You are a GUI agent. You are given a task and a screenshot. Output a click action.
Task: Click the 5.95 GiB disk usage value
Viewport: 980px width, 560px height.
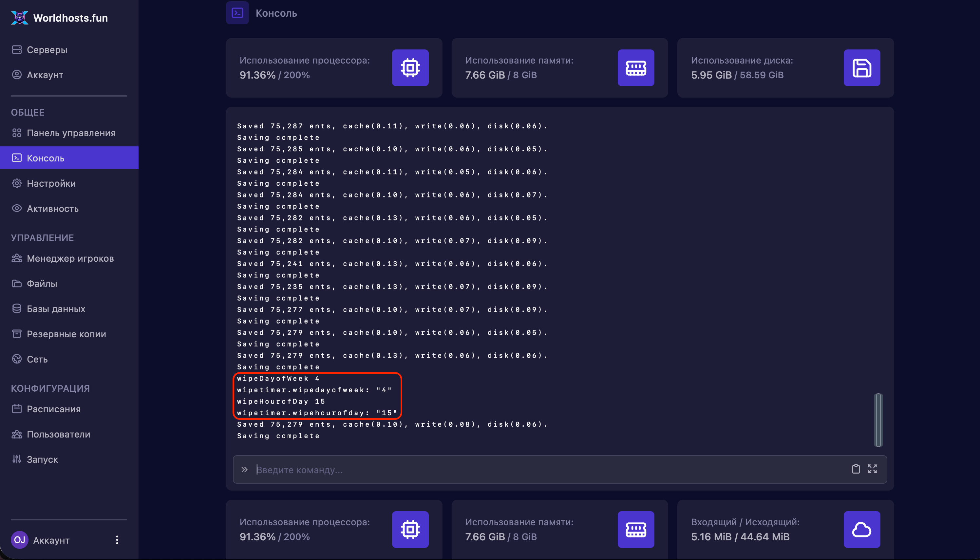point(711,75)
